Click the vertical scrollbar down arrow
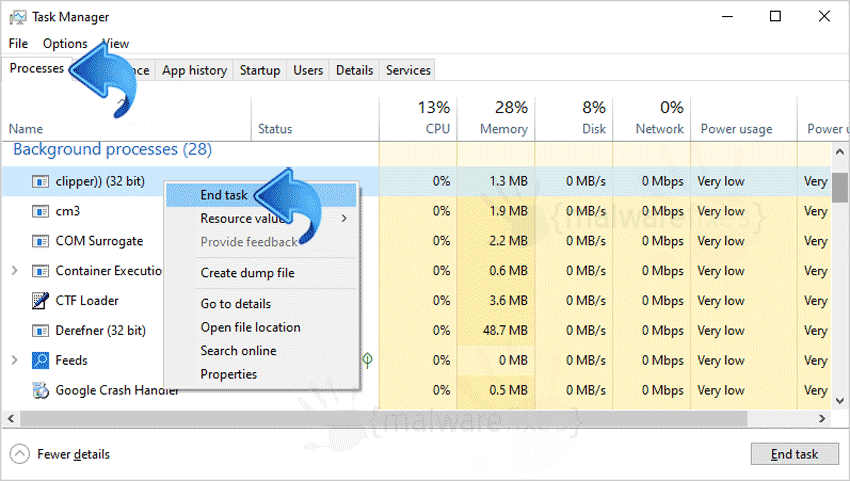Screen dimensions: 850x481 840,401
